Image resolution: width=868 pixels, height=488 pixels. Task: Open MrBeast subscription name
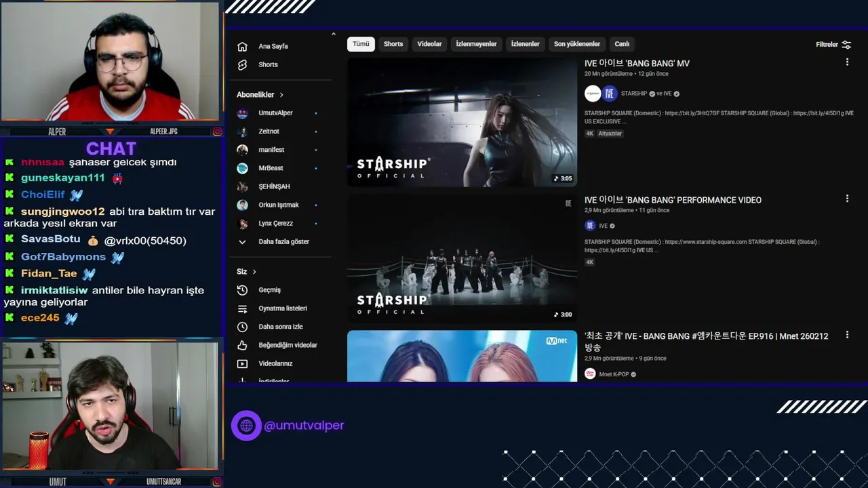271,168
